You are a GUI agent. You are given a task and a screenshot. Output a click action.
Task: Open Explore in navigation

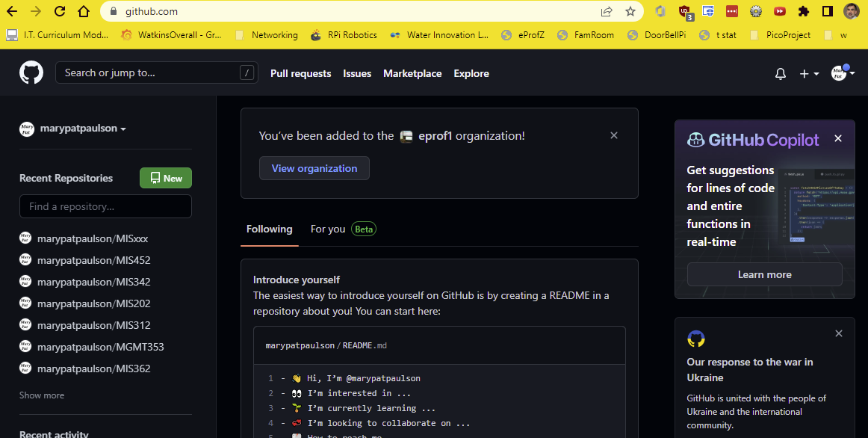[471, 74]
